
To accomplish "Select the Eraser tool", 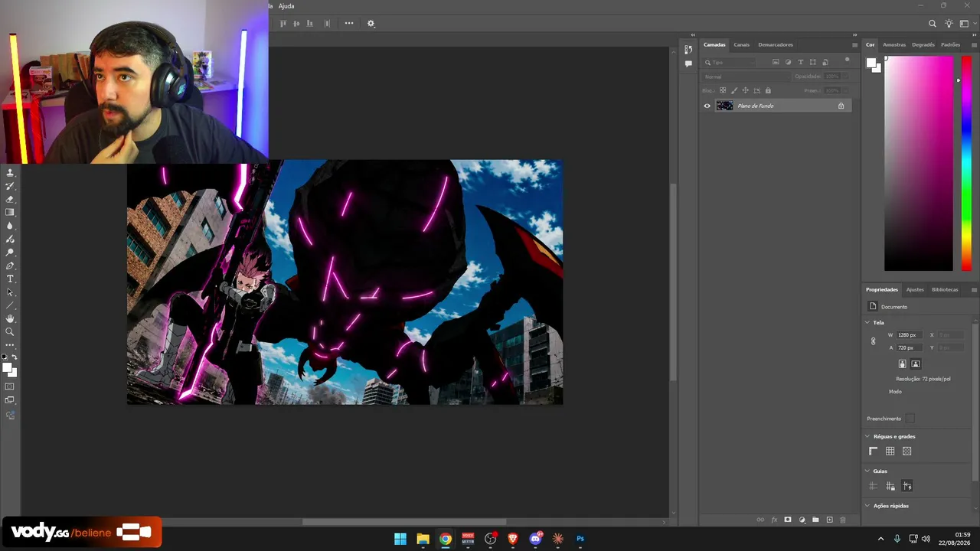I will [10, 199].
